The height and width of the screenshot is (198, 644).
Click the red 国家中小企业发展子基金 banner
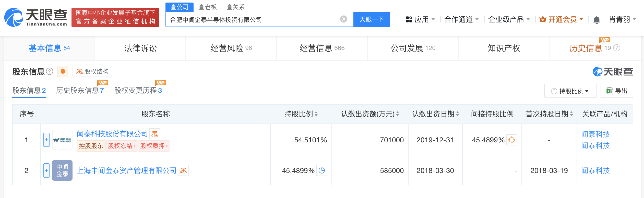coord(115,17)
